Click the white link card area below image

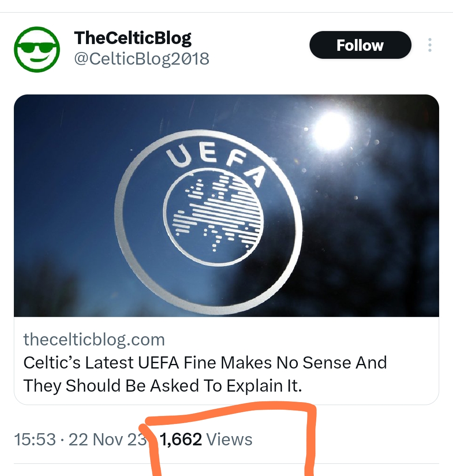point(226,361)
